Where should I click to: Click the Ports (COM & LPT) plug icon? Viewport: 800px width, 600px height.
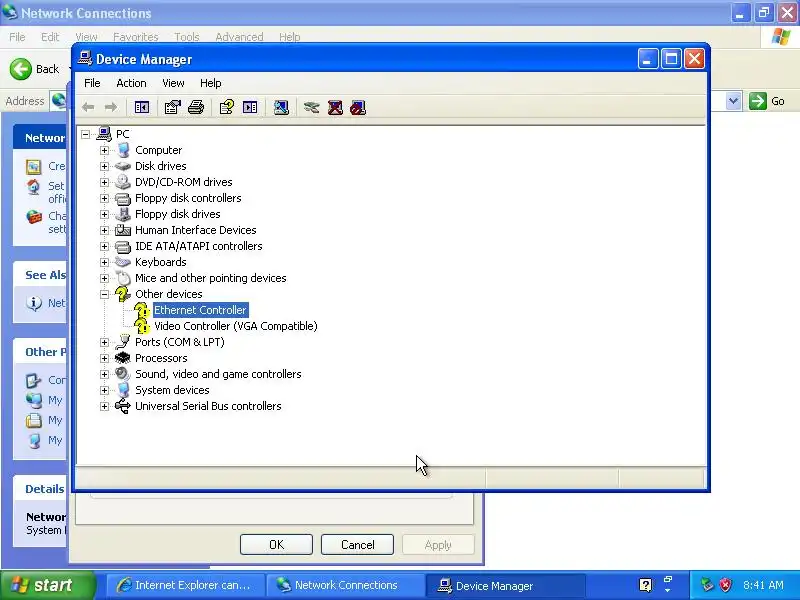tap(122, 342)
